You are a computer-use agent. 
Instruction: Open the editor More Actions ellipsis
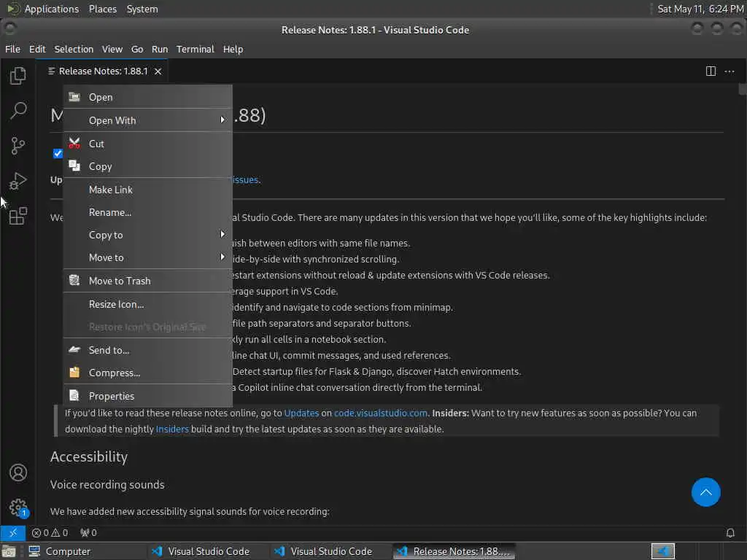[729, 71]
